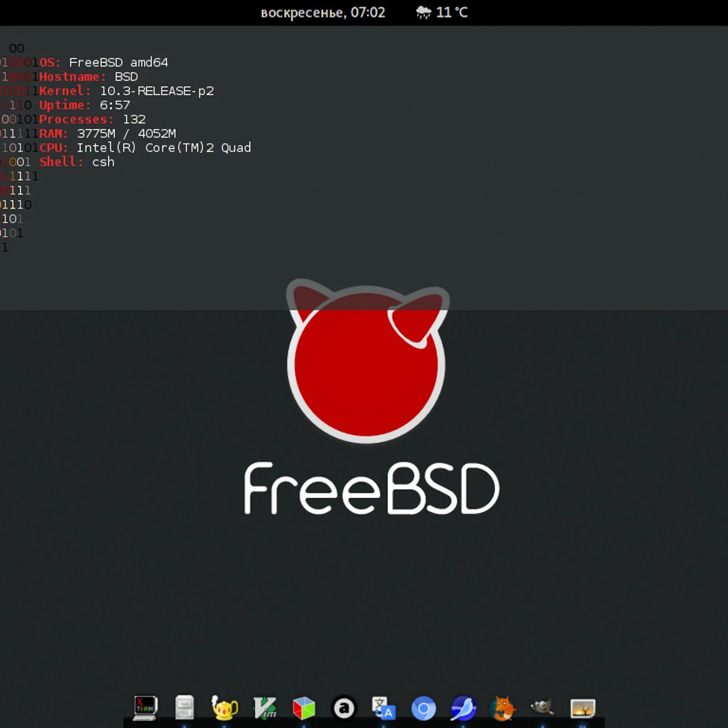728x728 pixels.
Task: Open the yellow teapot lamp application
Action: (224, 708)
